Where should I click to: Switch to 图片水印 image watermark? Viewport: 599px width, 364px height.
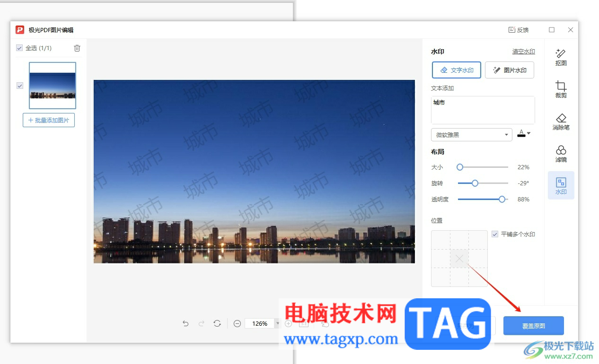[510, 70]
